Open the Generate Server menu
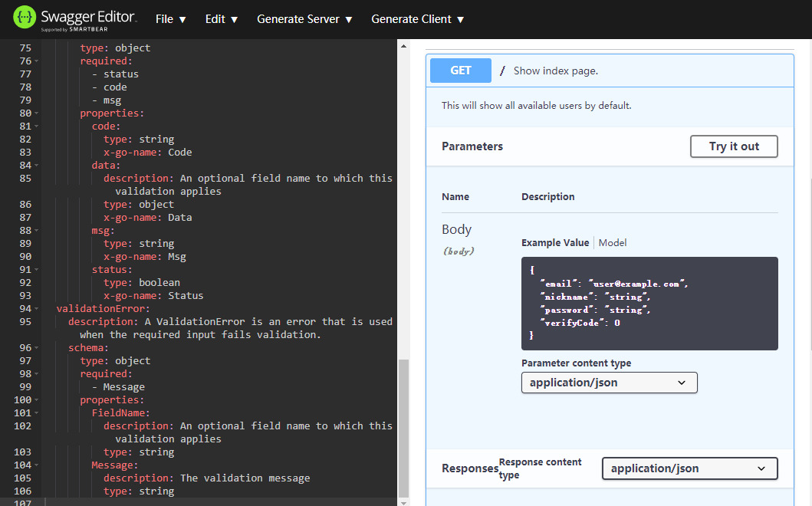The image size is (812, 506). pos(304,19)
